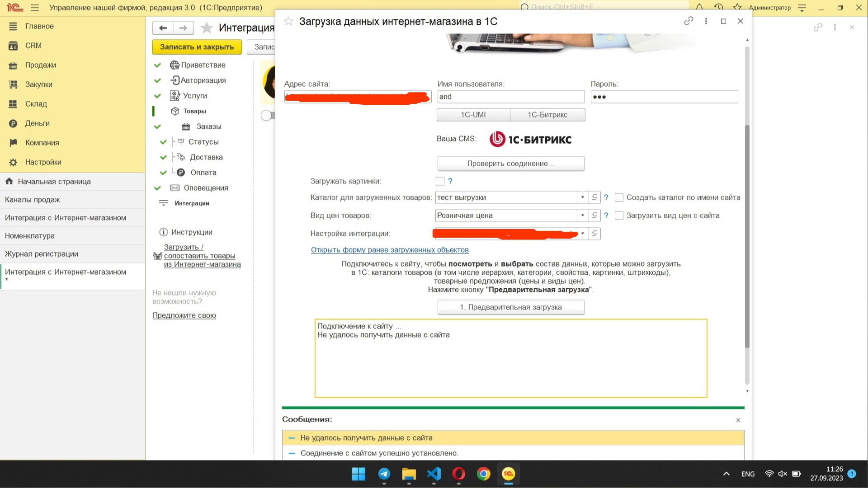Open Windows Start menu
This screenshot has height=488, width=868.
(x=359, y=474)
